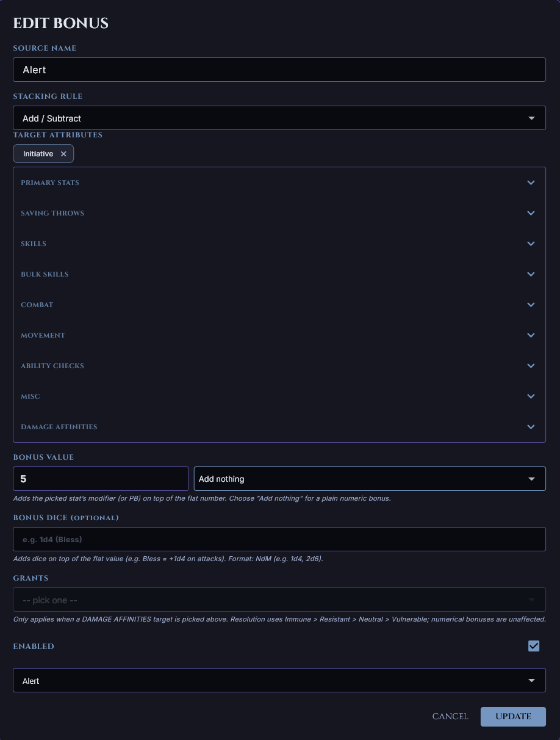Expand the Saving Throws section
Viewport: 560px width, 740px height.
pos(531,213)
